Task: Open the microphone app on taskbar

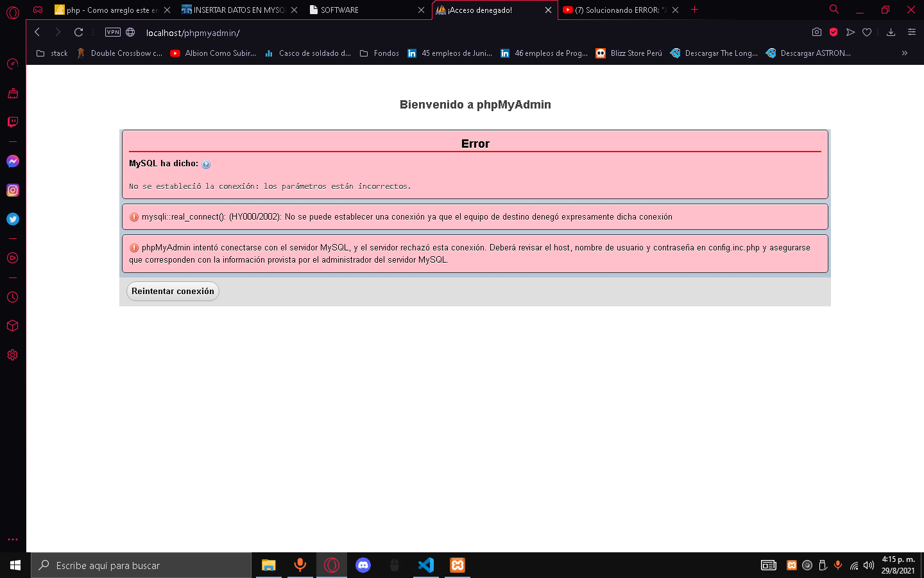Action: (300, 565)
